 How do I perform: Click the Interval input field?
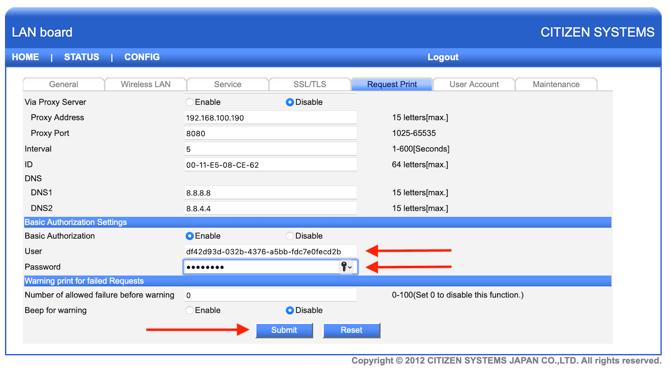click(270, 149)
